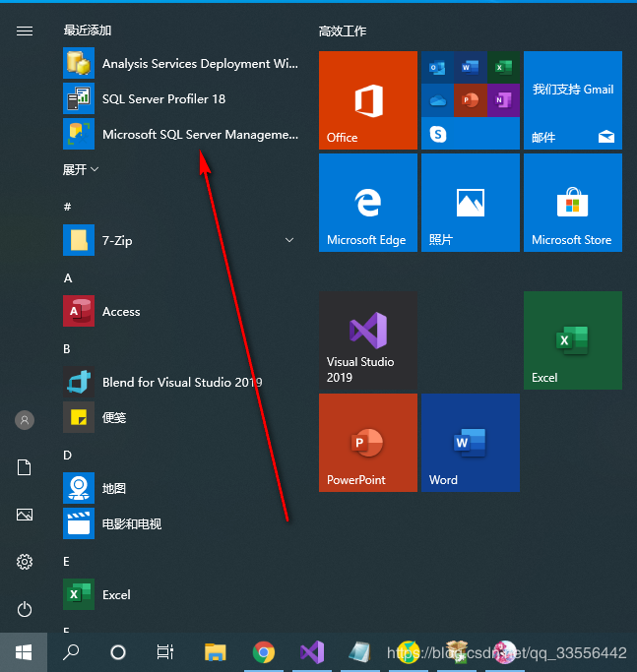Launch the Visual Studio 2019 tile

pos(368,340)
